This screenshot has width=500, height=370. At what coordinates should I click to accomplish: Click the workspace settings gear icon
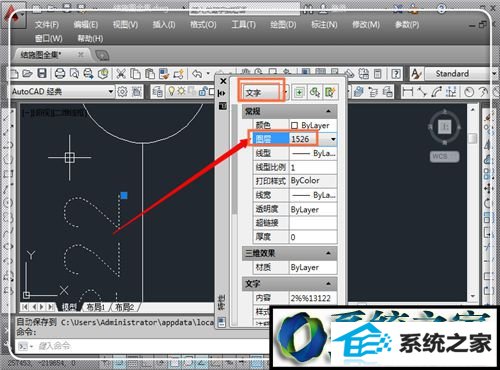122,91
